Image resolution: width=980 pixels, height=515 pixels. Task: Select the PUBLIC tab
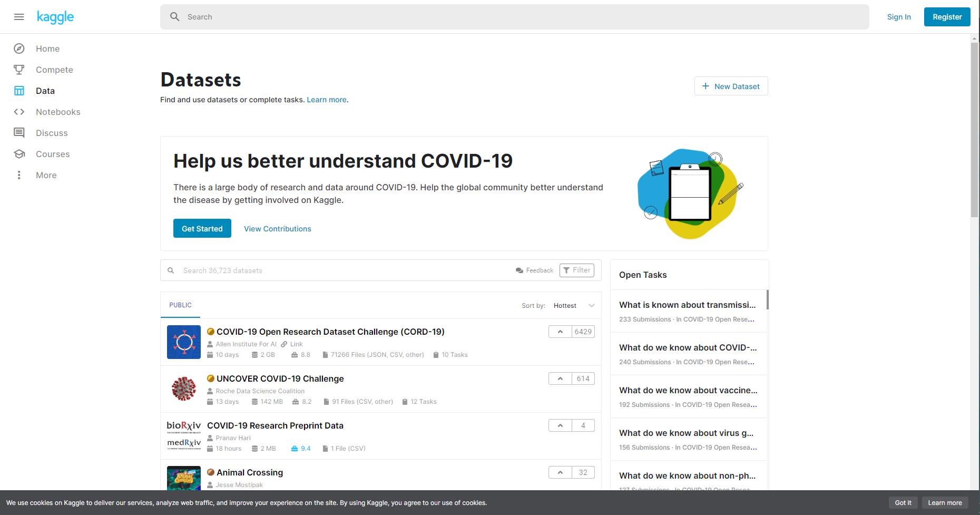tap(180, 305)
